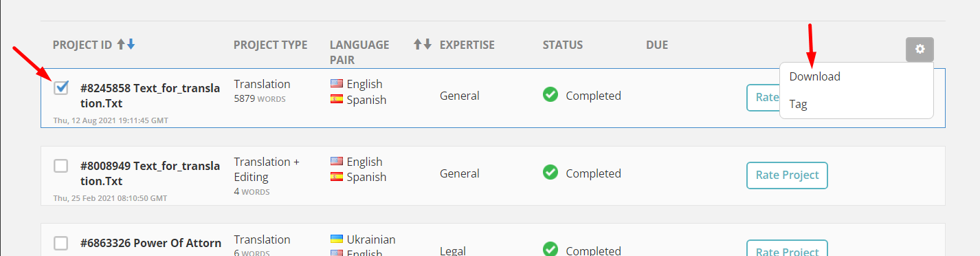Click Thu, 12 Aug 2021 timestamp
Viewport: 980px width, 256px height.
point(111,120)
